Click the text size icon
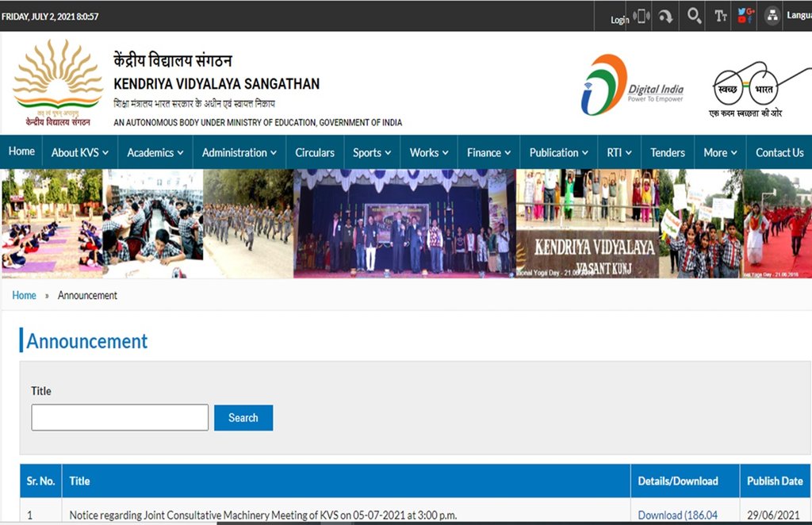 pos(721,16)
